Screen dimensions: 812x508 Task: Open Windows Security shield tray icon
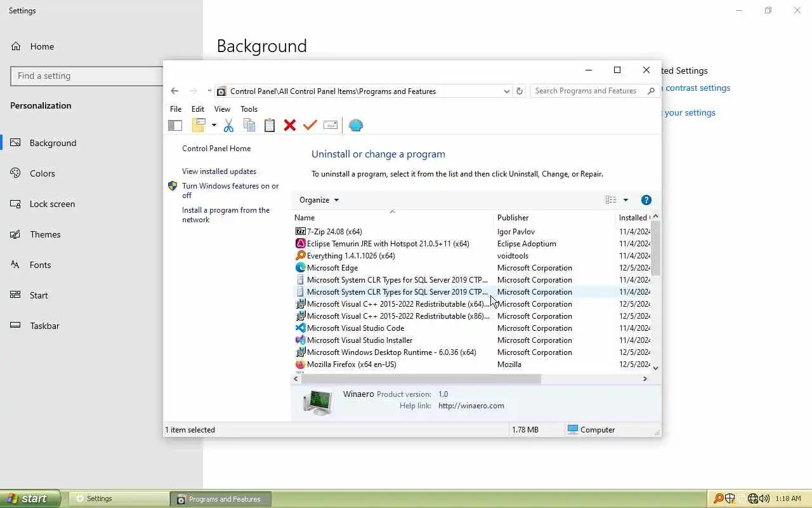730,498
